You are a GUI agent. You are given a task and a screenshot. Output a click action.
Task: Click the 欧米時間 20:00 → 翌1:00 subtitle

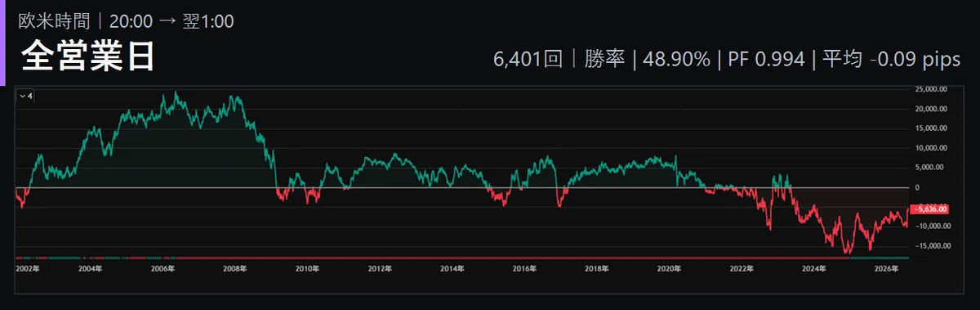(127, 20)
